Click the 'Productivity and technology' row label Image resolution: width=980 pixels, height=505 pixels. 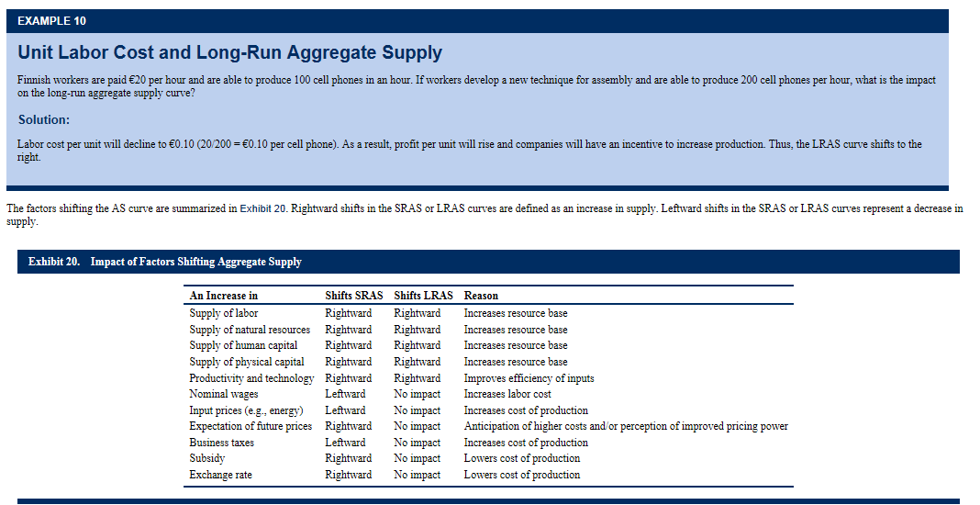coord(251,378)
